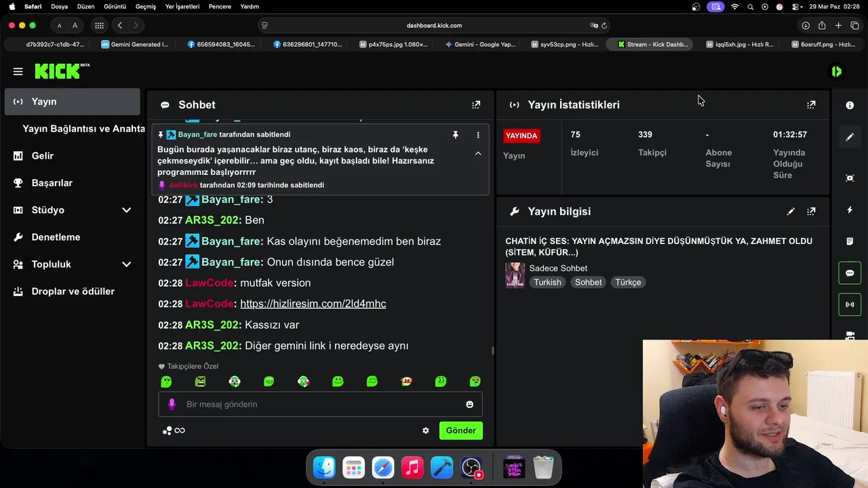Screen dimensions: 868x488
Task: Open pinned message three-dot options
Action: pos(478,135)
